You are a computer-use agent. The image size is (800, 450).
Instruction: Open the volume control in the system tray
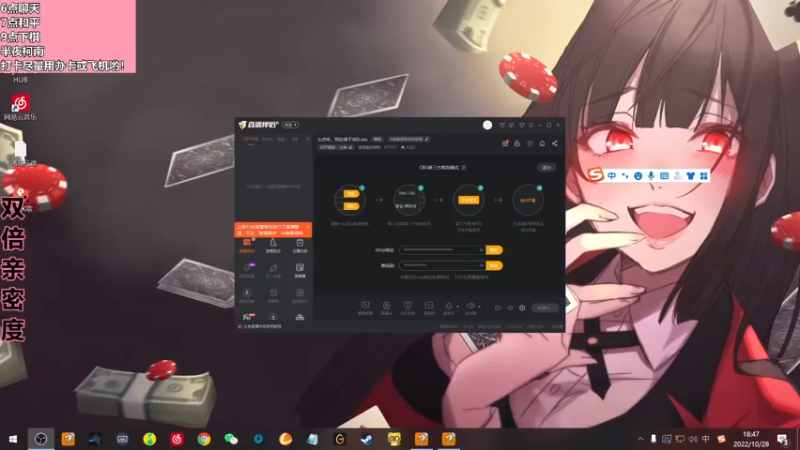[x=693, y=439]
